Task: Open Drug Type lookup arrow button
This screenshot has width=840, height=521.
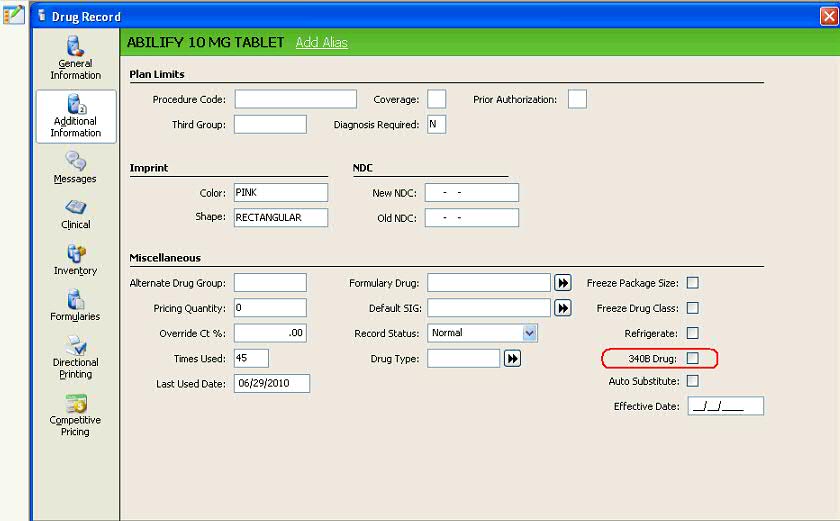Action: point(512,358)
